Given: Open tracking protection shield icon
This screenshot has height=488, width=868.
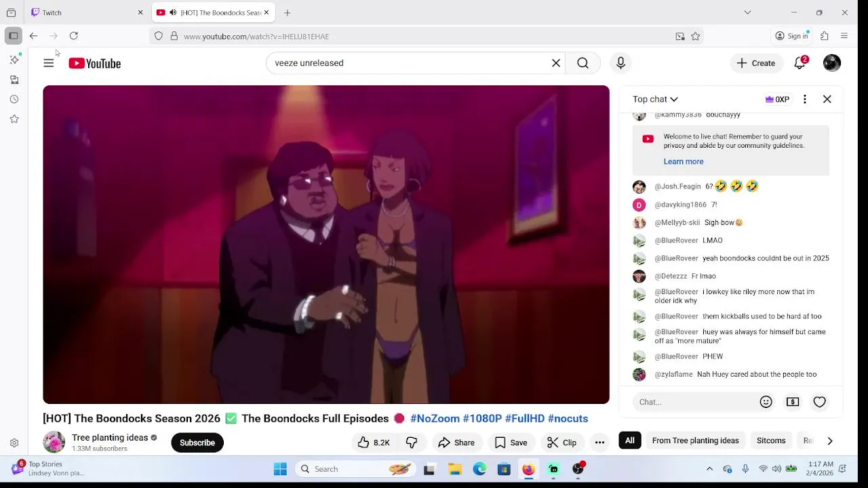Looking at the screenshot, I should point(159,36).
